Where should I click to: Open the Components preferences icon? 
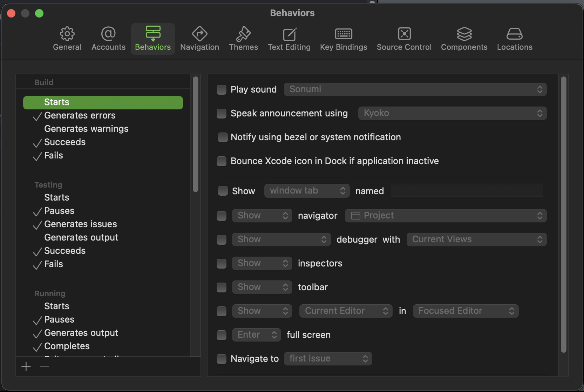pos(464,34)
